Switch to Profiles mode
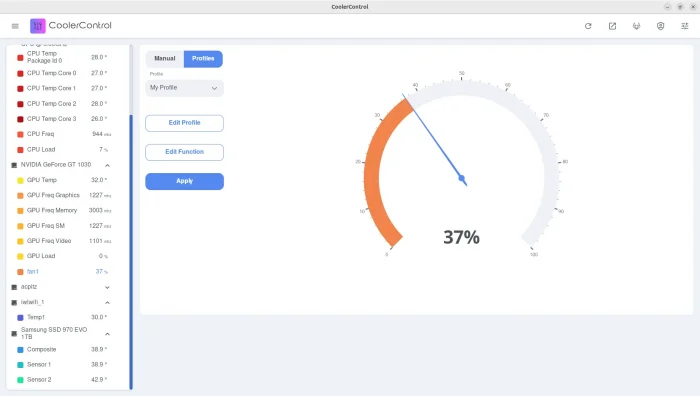The height and width of the screenshot is (396, 700). 203,58
